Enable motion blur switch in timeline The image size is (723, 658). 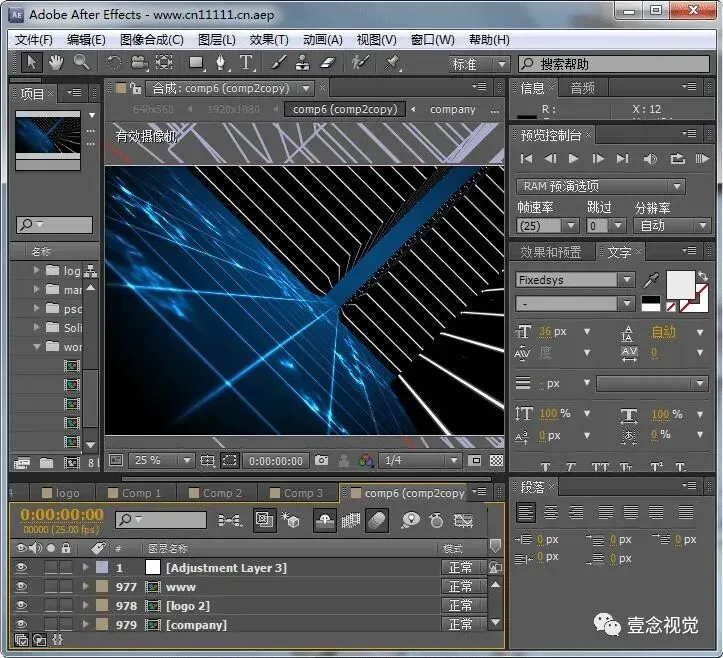pos(377,520)
